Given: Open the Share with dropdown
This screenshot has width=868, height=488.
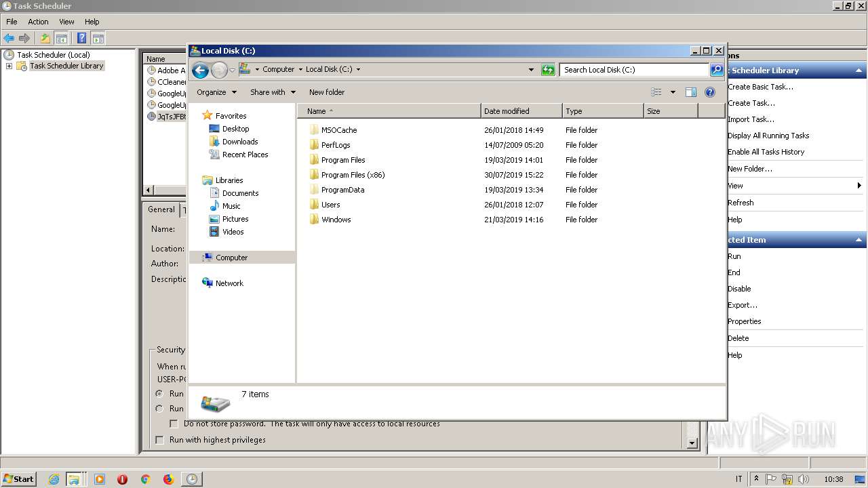Looking at the screenshot, I should click(273, 92).
